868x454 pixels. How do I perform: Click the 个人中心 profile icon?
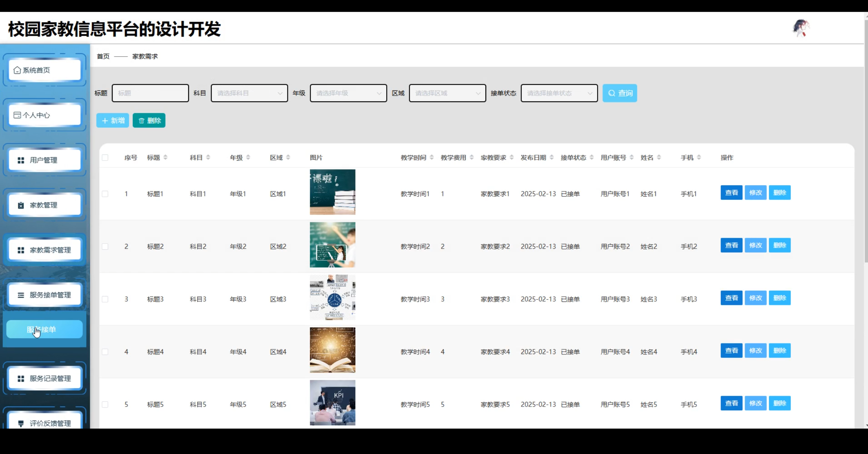click(17, 115)
